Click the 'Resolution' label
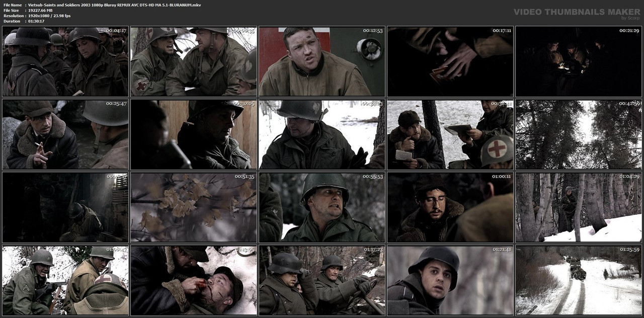The width and height of the screenshot is (644, 318). click(x=13, y=16)
